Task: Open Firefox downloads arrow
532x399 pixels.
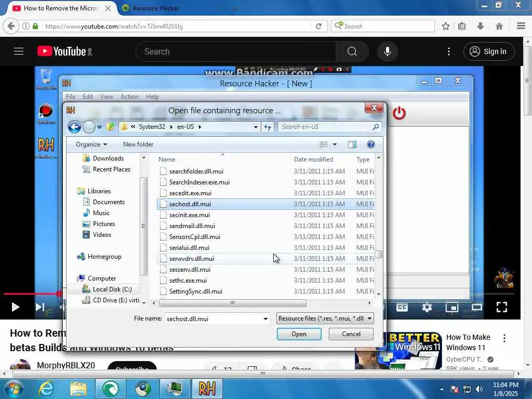Action: pyautogui.click(x=481, y=26)
